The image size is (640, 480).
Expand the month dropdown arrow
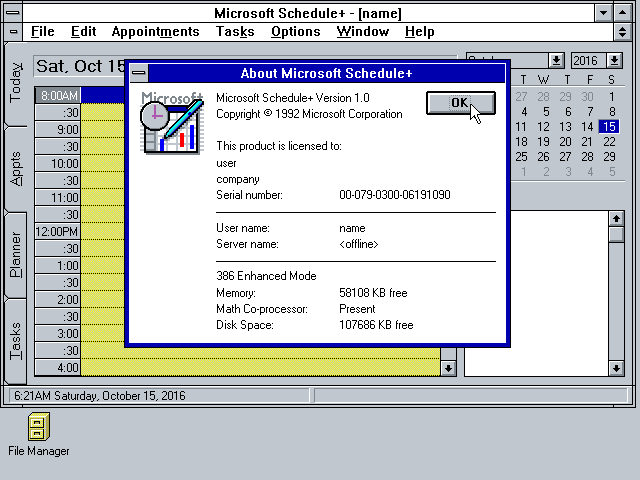coord(556,60)
